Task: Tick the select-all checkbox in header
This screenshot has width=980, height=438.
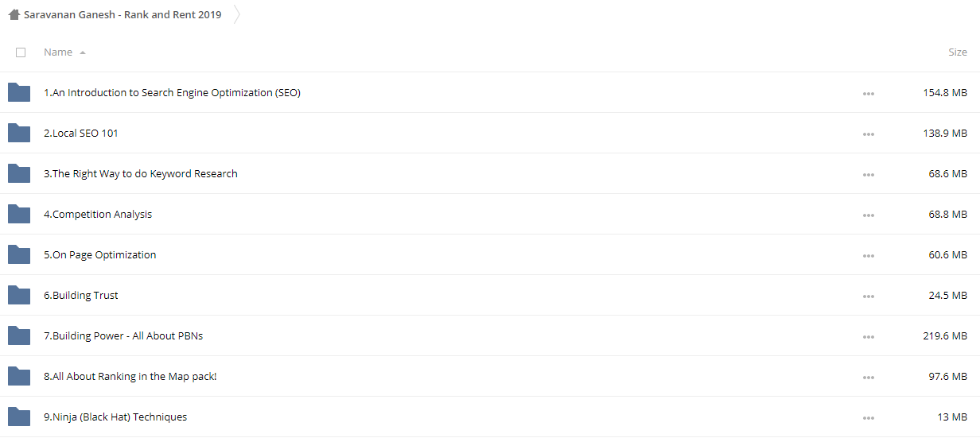Action: [21, 52]
